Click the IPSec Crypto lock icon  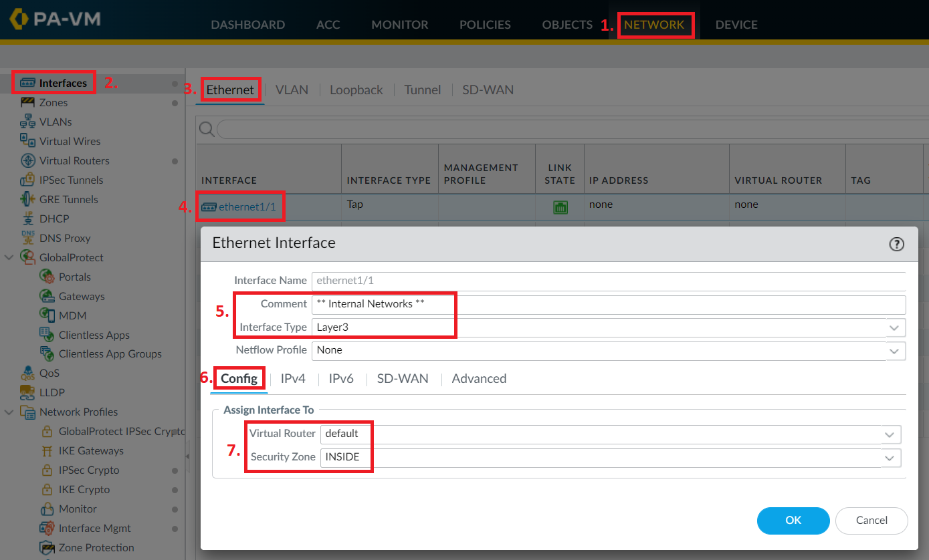pos(47,470)
